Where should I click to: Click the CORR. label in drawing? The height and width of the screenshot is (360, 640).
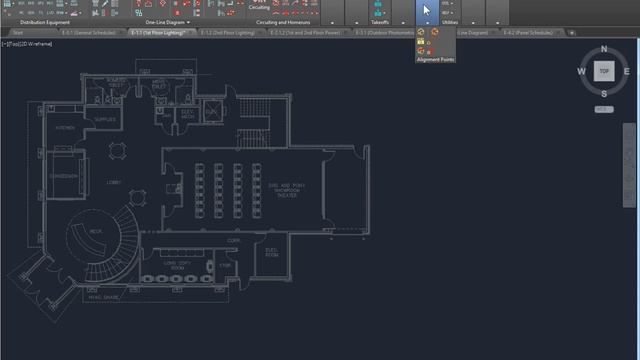234,240
